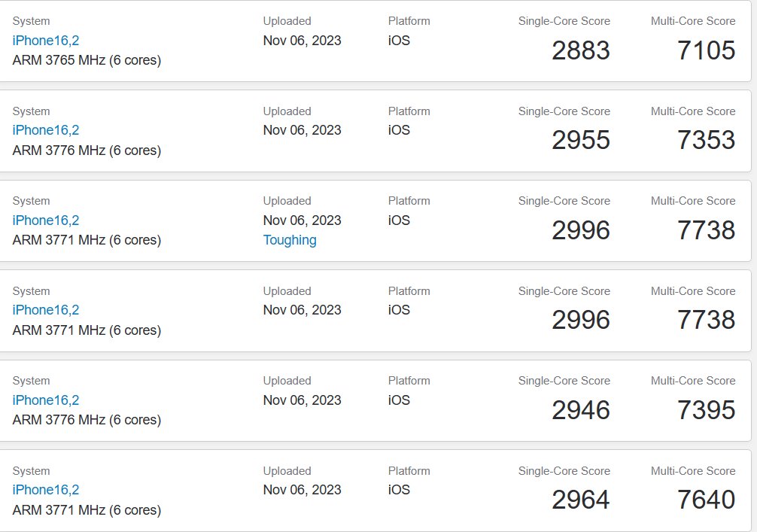Click the multi-core score 7395
This screenshot has width=757, height=532.
point(706,410)
